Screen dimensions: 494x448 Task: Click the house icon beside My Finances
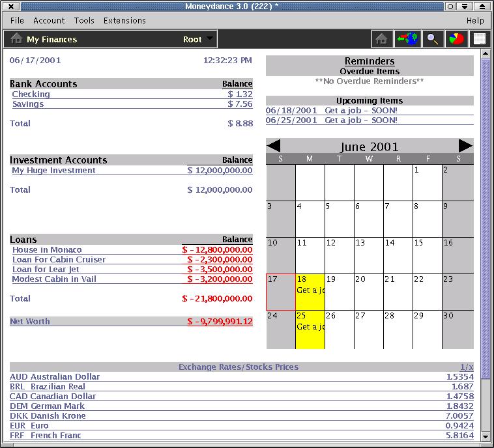pos(16,39)
